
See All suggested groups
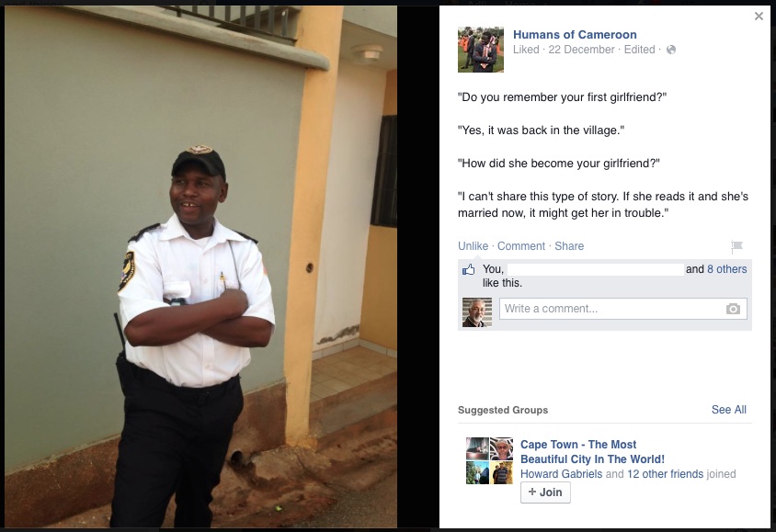[x=728, y=410]
